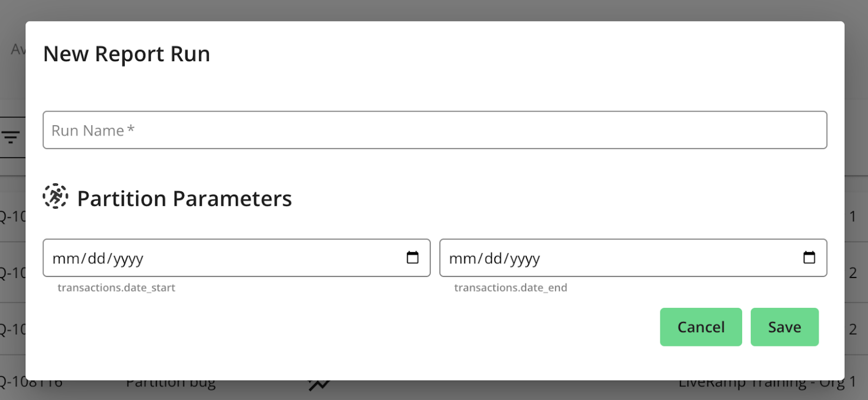Click the Partition Parameters heading text
Image resolution: width=868 pixels, height=400 pixels.
click(x=184, y=198)
